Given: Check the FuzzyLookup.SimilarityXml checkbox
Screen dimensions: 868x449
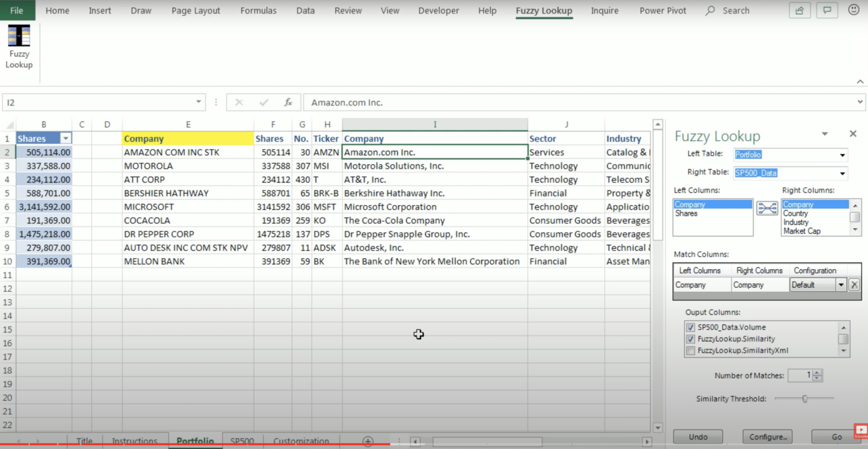Looking at the screenshot, I should (690, 351).
